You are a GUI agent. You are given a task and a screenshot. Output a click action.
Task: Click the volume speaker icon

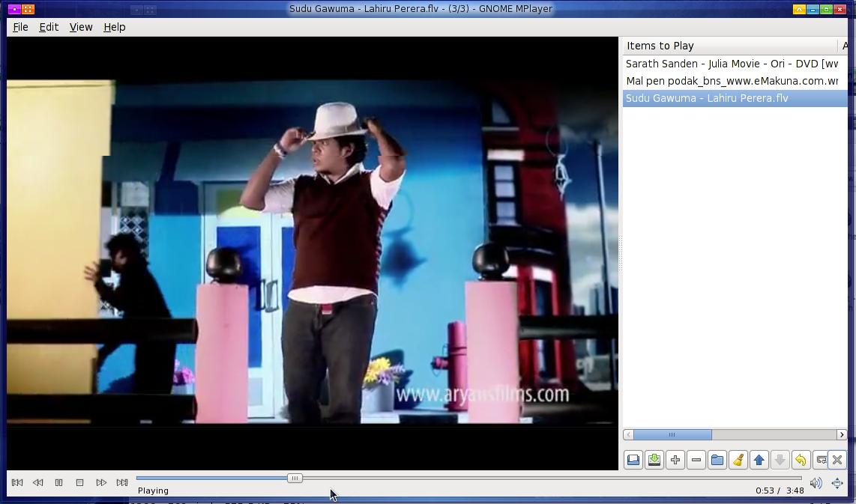[816, 483]
